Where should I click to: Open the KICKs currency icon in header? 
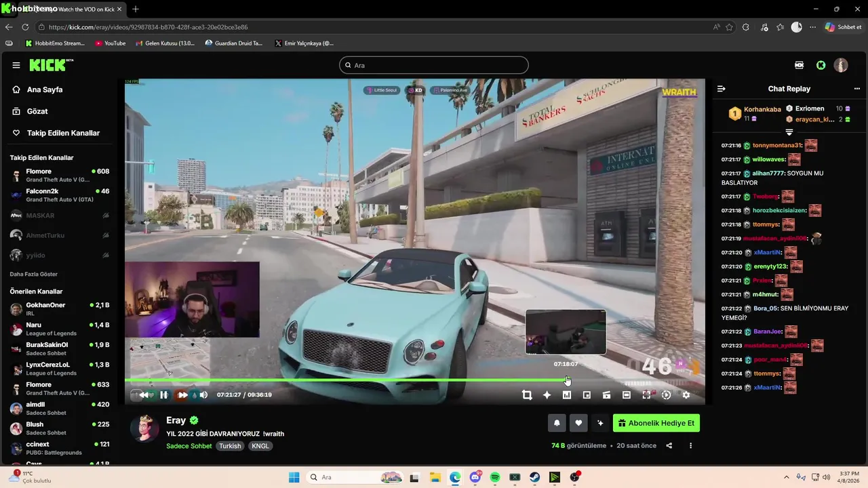point(800,65)
